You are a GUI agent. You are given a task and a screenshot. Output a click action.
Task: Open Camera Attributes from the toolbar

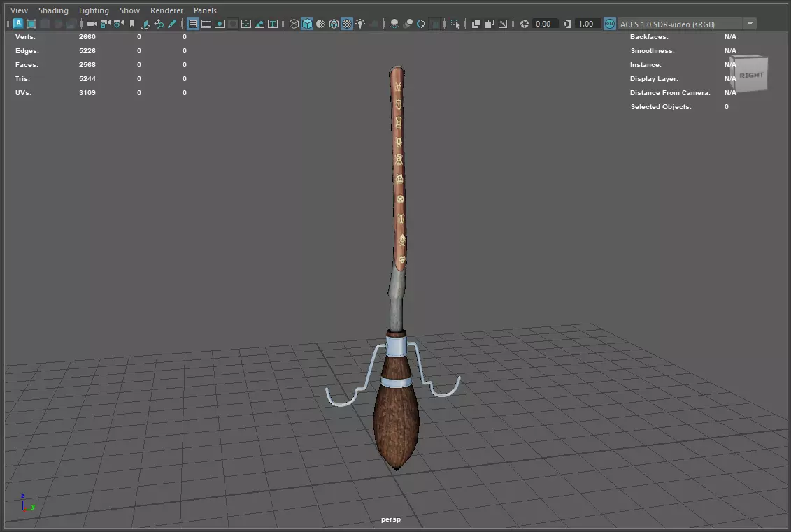[x=119, y=24]
